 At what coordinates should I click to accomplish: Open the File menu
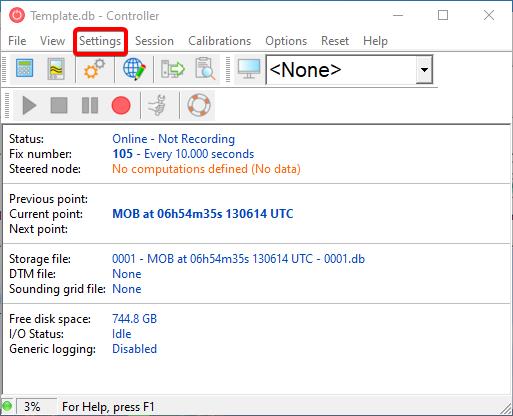pyautogui.click(x=17, y=41)
